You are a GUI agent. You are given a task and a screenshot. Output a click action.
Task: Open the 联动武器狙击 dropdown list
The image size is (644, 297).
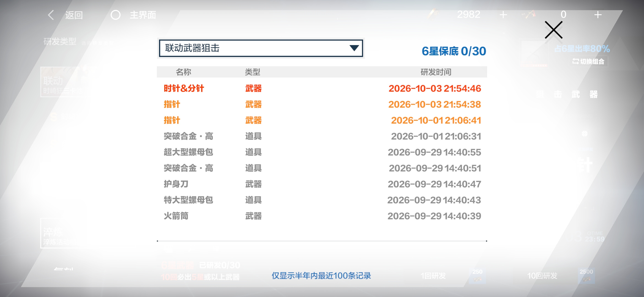point(261,48)
